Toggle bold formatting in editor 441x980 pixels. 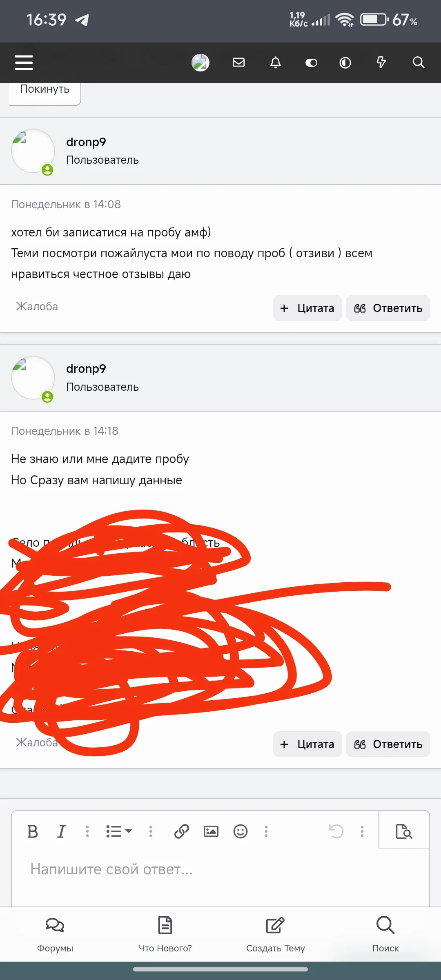pos(33,831)
